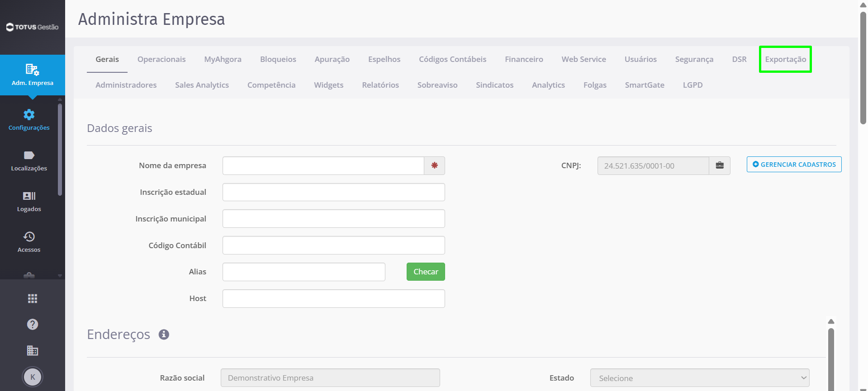Open the Códigos Contábeis tab
868x391 pixels.
(x=452, y=59)
